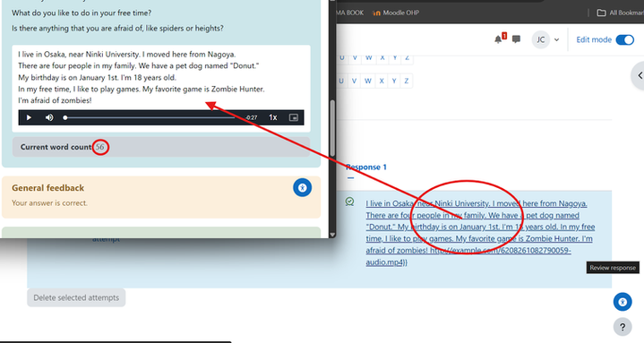Open the 'I live in Osaka' response link
The width and height of the screenshot is (644, 343).
[480, 233]
